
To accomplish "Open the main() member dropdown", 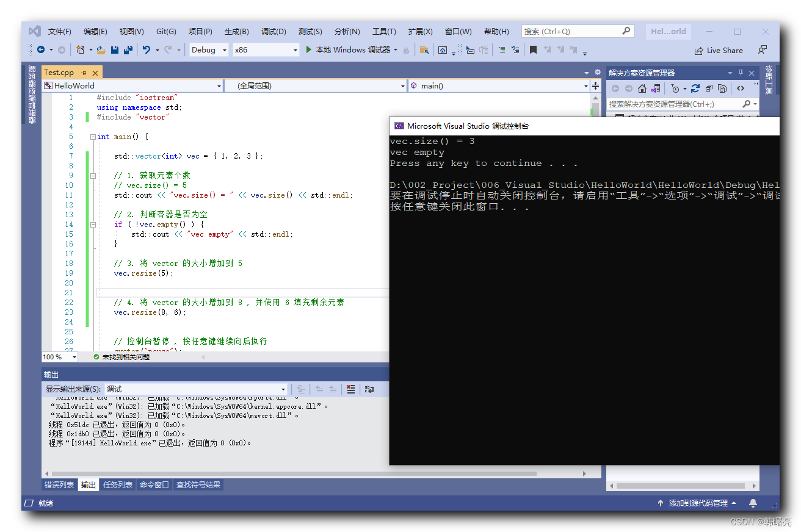I will click(499, 86).
